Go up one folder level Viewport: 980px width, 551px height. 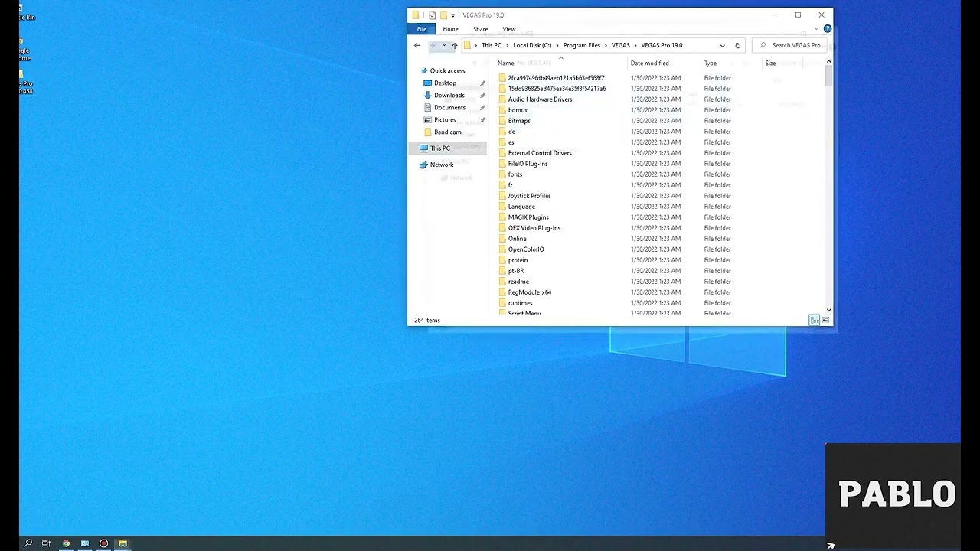coord(454,46)
